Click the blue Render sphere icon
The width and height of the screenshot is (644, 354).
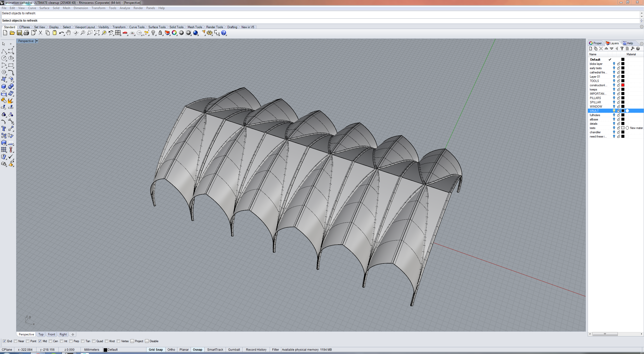pyautogui.click(x=195, y=33)
